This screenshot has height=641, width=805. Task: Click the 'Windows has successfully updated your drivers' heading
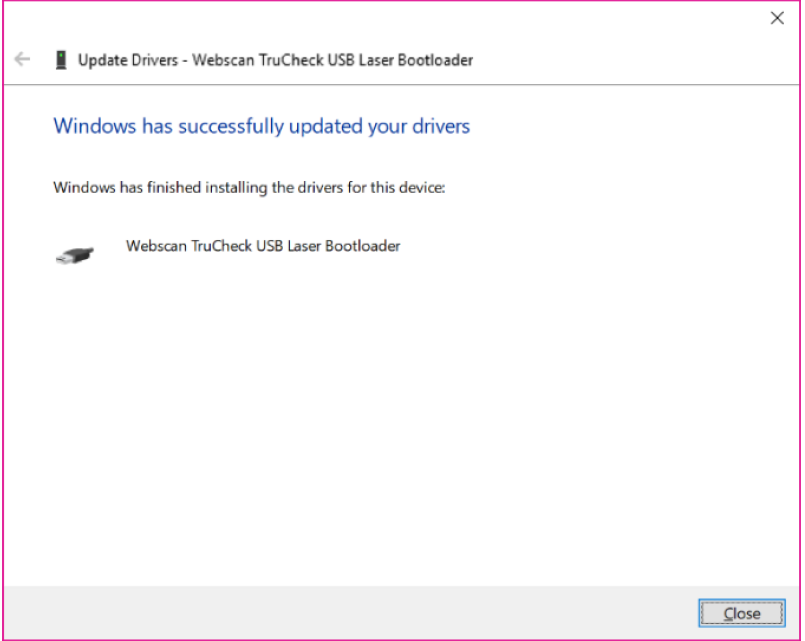click(261, 126)
